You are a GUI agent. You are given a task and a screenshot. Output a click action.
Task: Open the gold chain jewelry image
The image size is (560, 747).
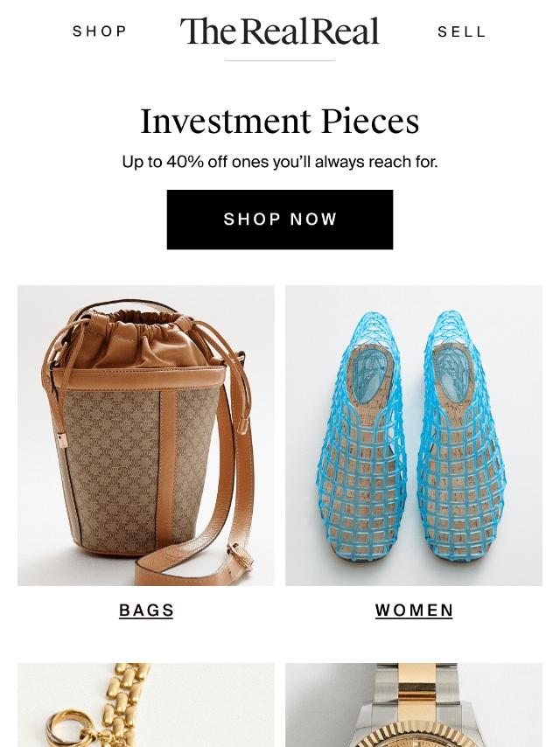146,705
